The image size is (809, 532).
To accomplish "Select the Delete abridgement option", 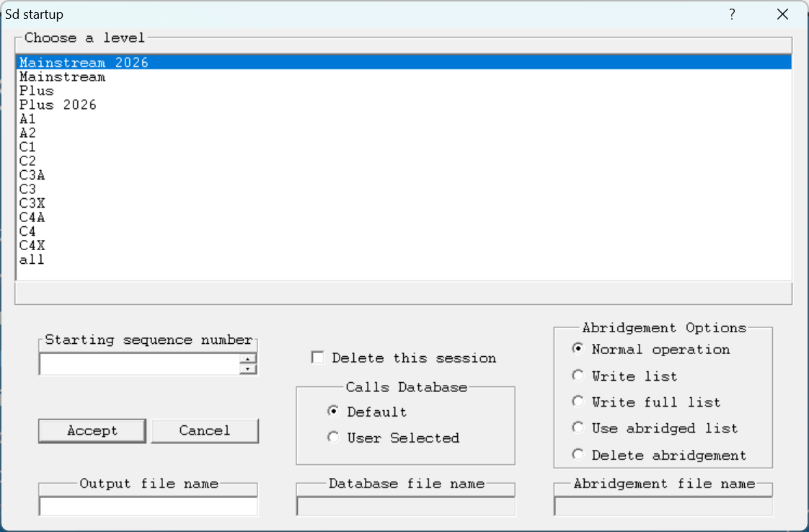I will tap(578, 455).
